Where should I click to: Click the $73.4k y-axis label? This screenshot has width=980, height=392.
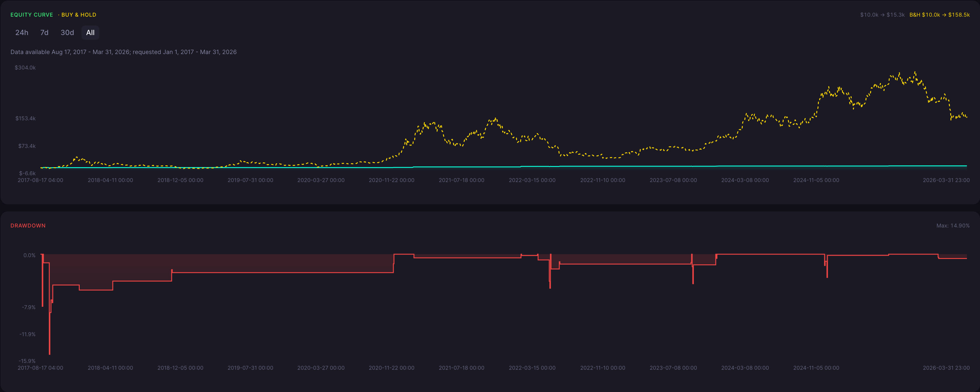pos(27,146)
